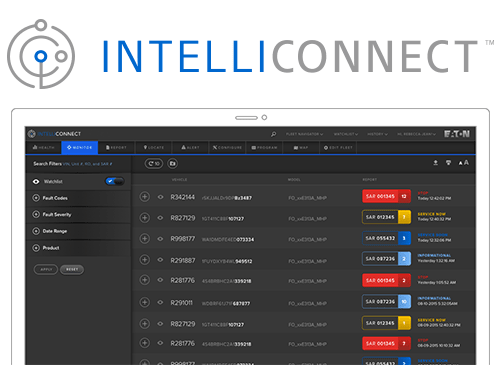Toggle watch eye on R281776 row dated 08-09-2015

[x=160, y=343]
